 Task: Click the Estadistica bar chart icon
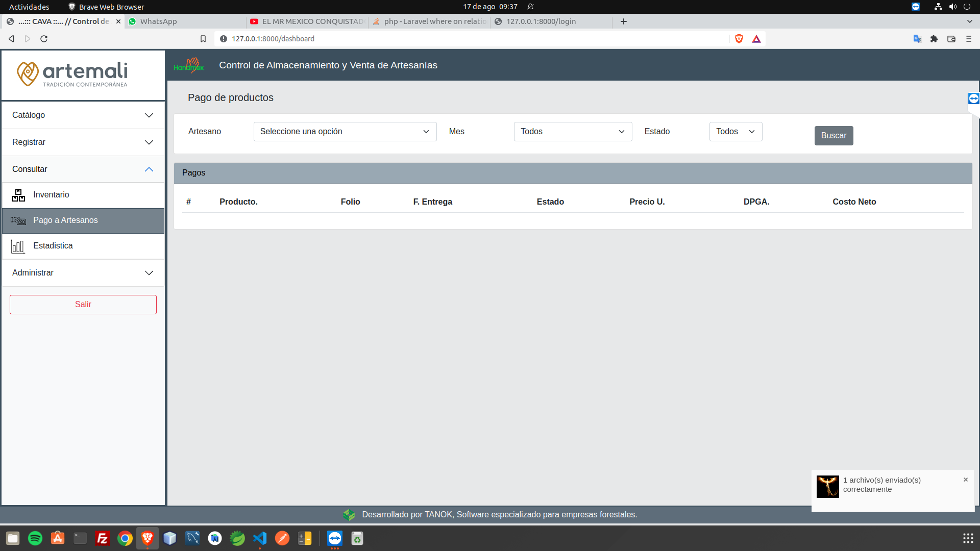click(x=18, y=246)
